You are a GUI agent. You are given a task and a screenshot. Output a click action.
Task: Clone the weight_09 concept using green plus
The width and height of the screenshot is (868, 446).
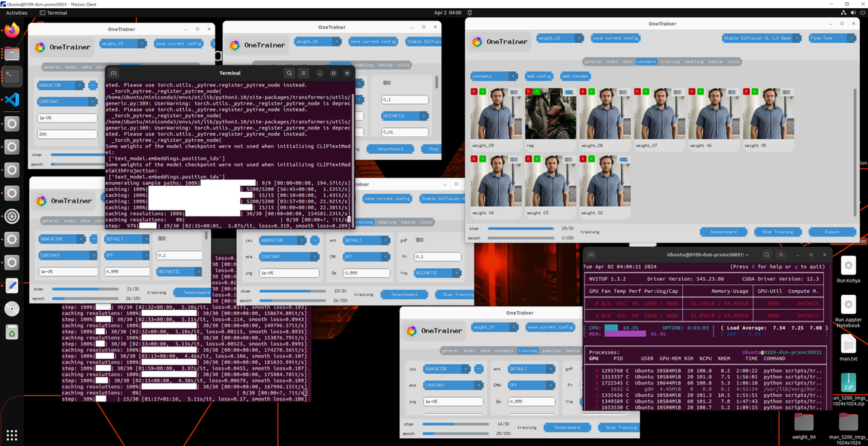click(x=482, y=91)
